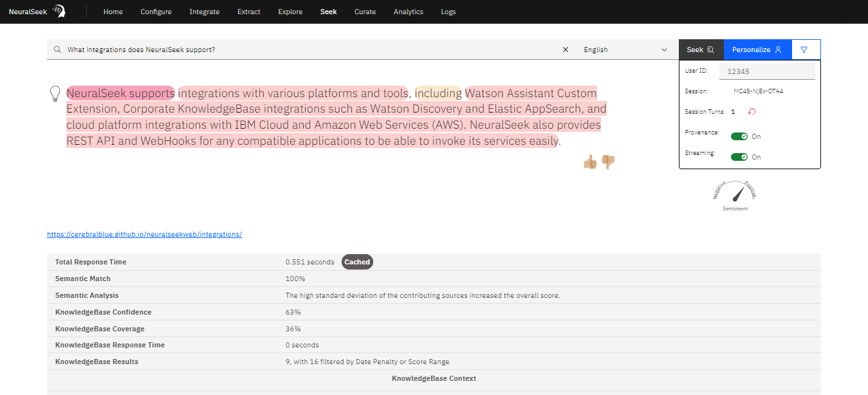Click the Cached badge
The width and height of the screenshot is (868, 395).
pyautogui.click(x=357, y=262)
